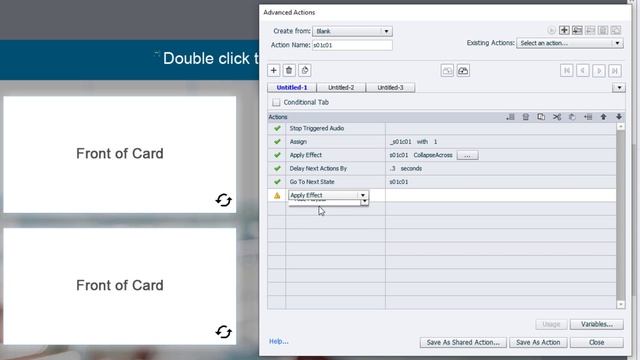The height and width of the screenshot is (360, 640).
Task: Close the Advanced Actions dialog
Action: pyautogui.click(x=597, y=342)
